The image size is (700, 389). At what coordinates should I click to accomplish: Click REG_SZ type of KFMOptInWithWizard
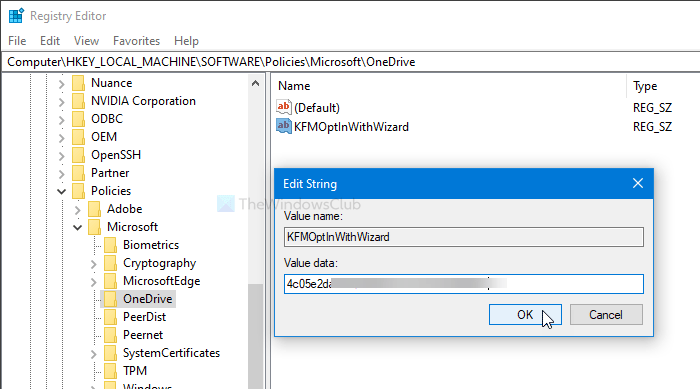[652, 127]
